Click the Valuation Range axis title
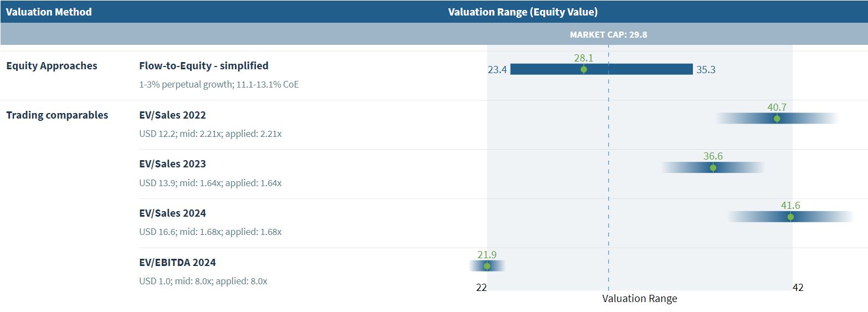The height and width of the screenshot is (312, 868). click(x=639, y=299)
